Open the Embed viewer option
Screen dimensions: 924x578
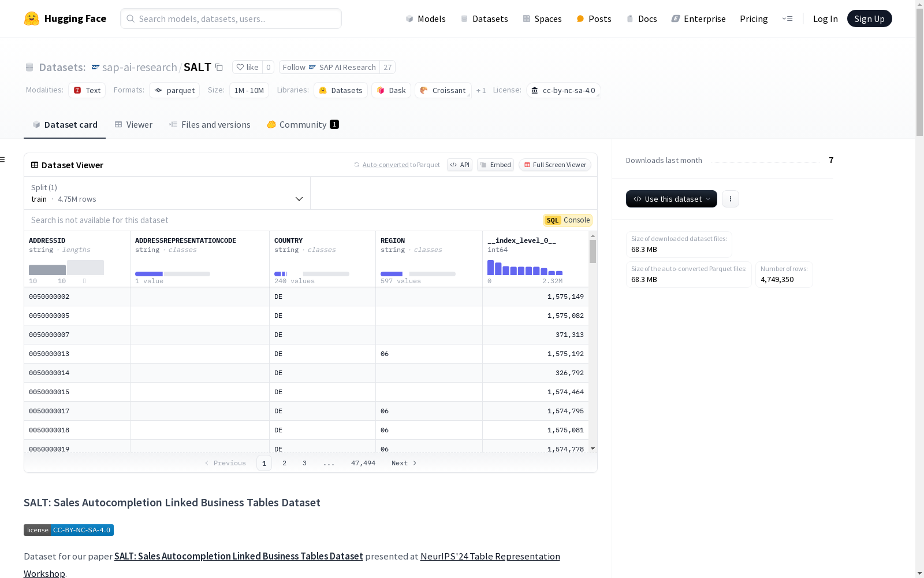click(x=495, y=165)
